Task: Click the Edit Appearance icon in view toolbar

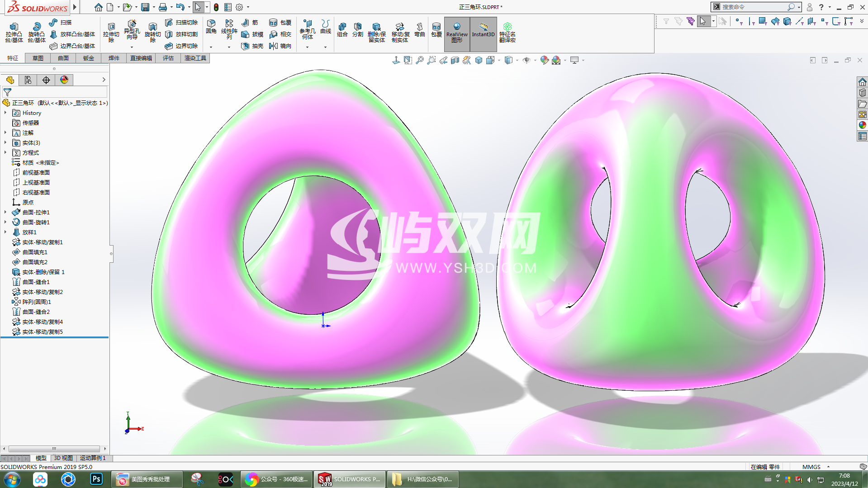Action: pyautogui.click(x=545, y=60)
